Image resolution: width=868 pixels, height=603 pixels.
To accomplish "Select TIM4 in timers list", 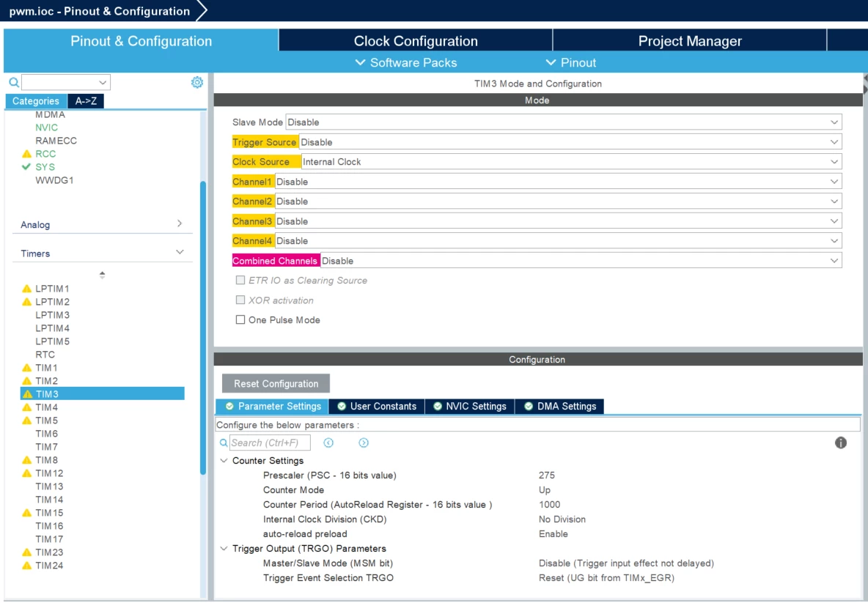I will coord(46,407).
